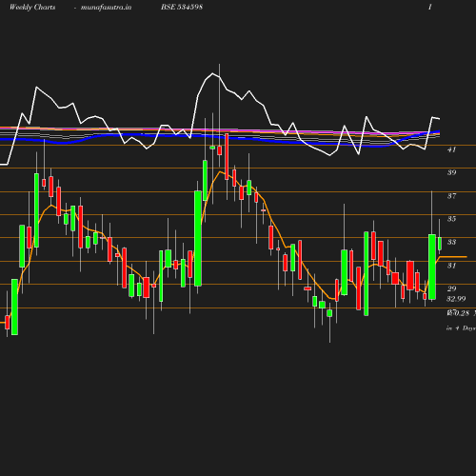Select the 33 price axis label

(451, 242)
